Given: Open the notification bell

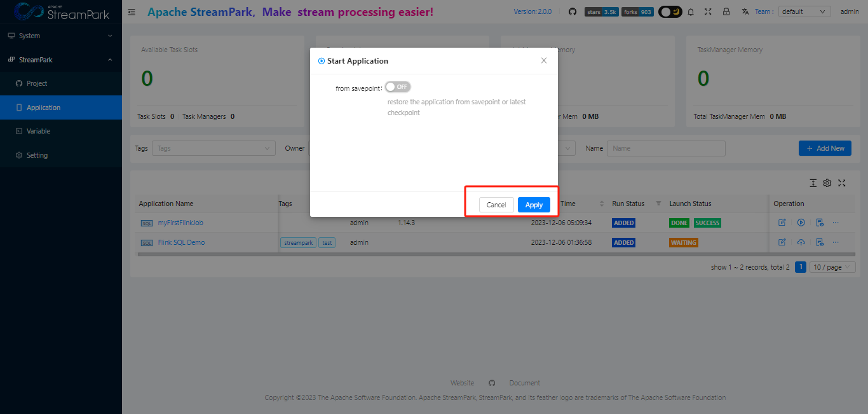Looking at the screenshot, I should tap(691, 11).
